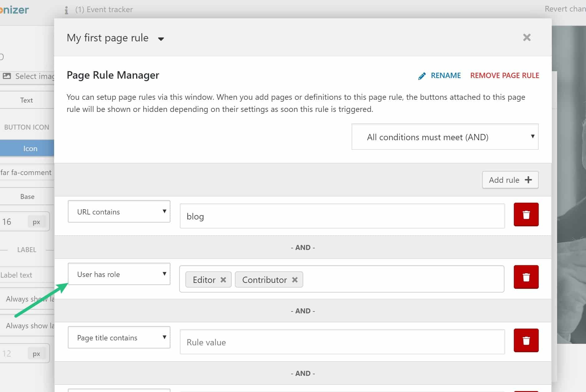Click the far fa-comment icon field

27,173
